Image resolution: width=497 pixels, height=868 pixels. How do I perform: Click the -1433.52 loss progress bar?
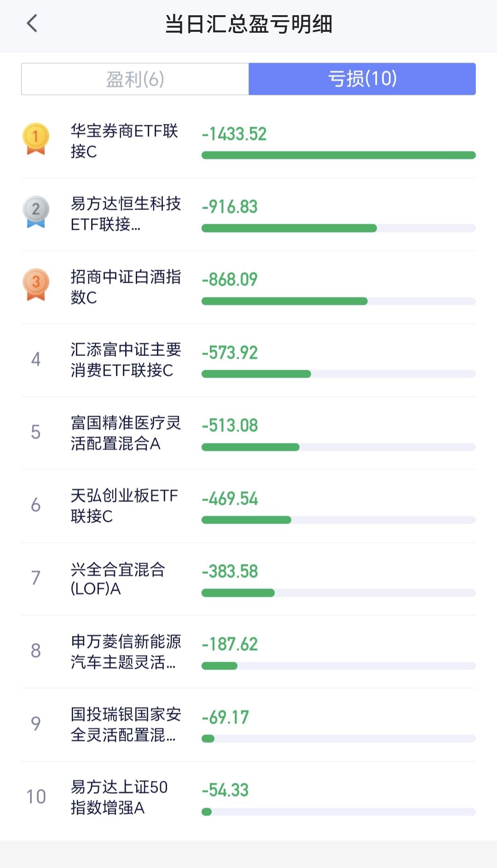(x=339, y=155)
